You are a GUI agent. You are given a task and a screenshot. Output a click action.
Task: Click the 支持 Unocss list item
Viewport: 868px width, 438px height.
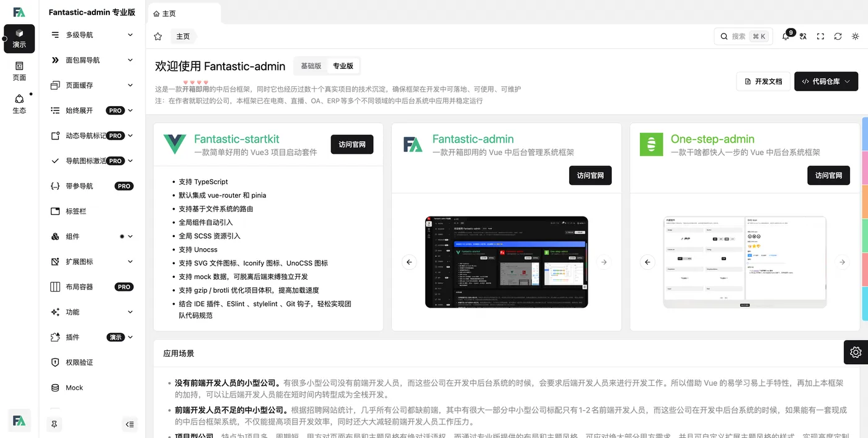click(x=198, y=249)
